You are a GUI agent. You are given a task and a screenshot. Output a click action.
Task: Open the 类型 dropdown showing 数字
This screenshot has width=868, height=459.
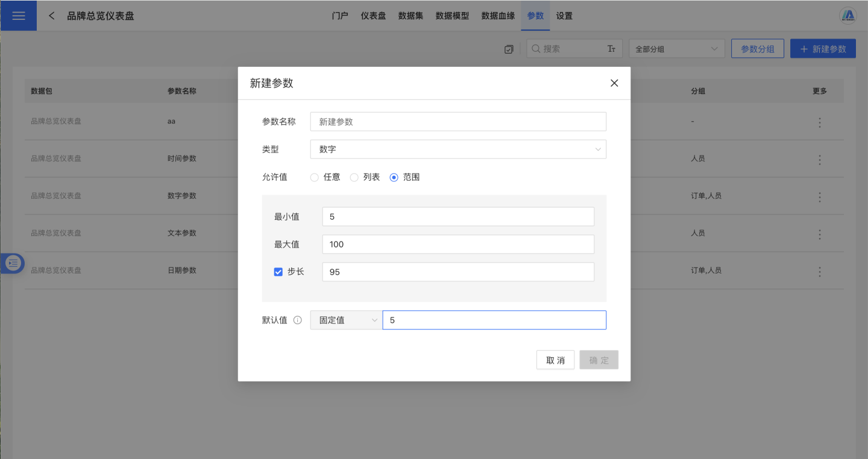click(x=458, y=149)
